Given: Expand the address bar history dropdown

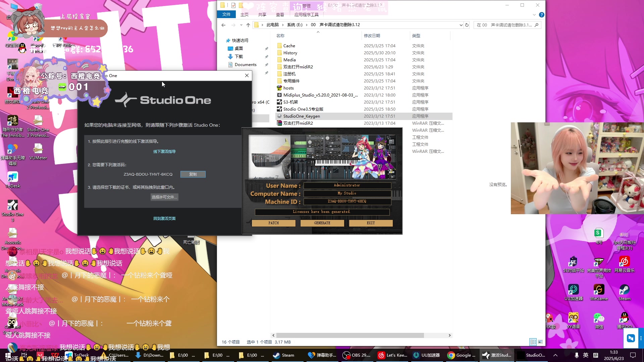Looking at the screenshot, I should [x=461, y=25].
